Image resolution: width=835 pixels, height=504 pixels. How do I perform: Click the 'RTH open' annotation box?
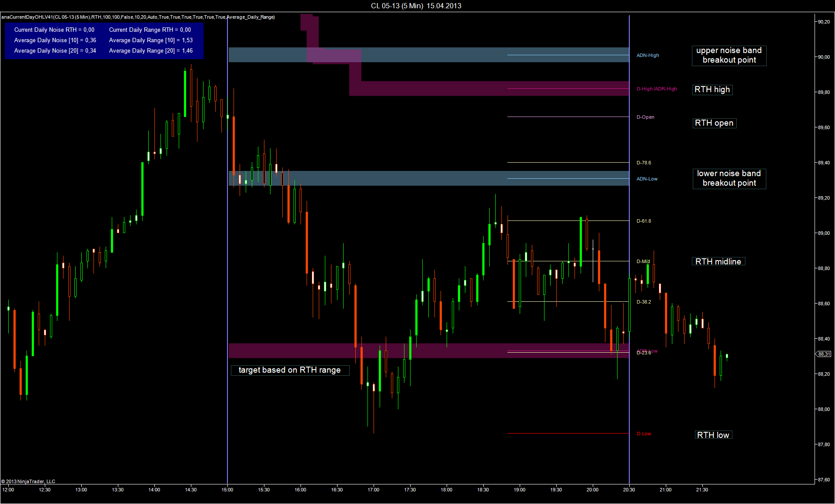click(x=714, y=123)
